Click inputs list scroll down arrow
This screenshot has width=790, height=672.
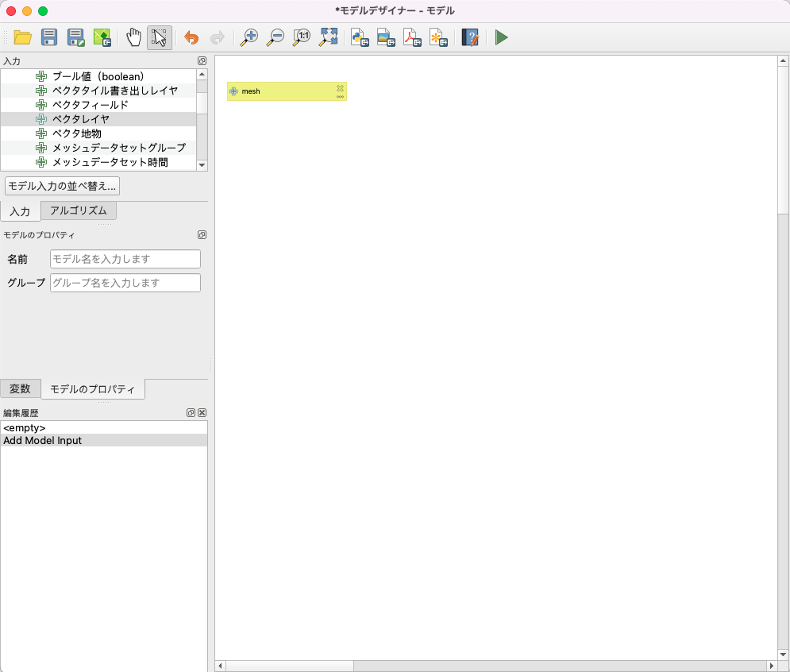(202, 165)
